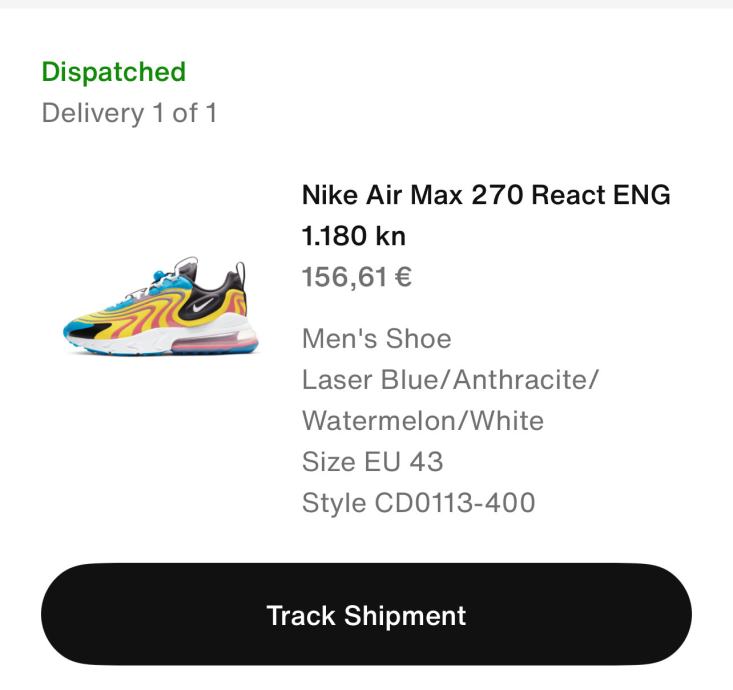Select the Size EU 43 text
Viewport: 733px width, 690px height.
coord(372,462)
